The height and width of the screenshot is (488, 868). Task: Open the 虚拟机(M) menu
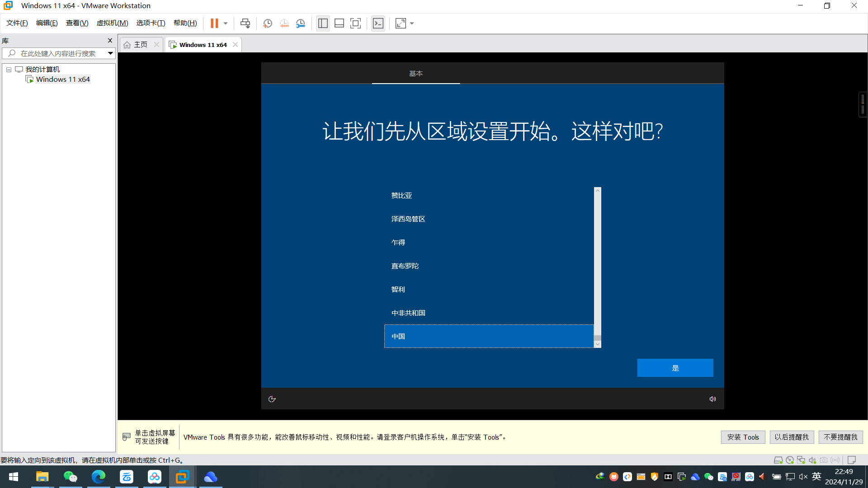[113, 23]
